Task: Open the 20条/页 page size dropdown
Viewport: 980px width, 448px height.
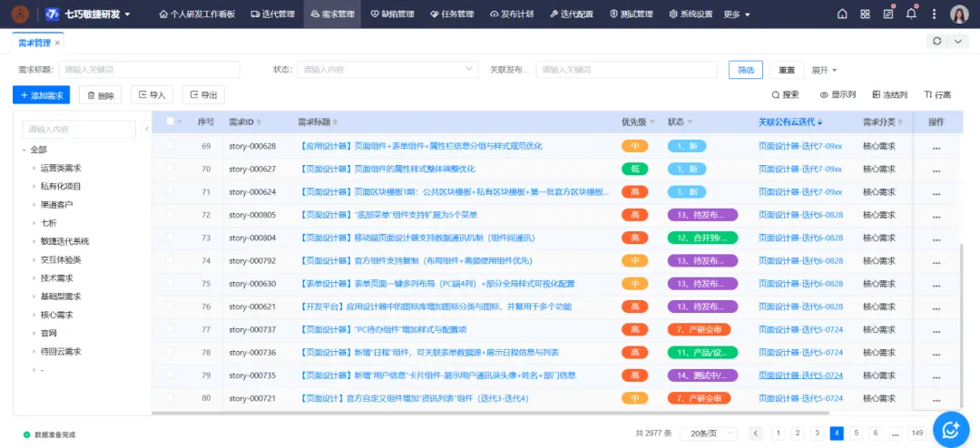Action: point(710,433)
